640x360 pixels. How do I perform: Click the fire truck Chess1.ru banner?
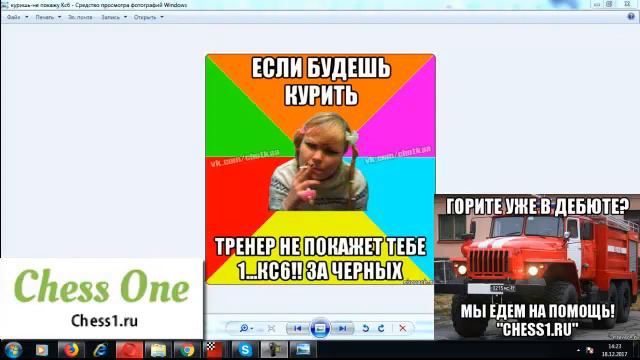(x=537, y=267)
